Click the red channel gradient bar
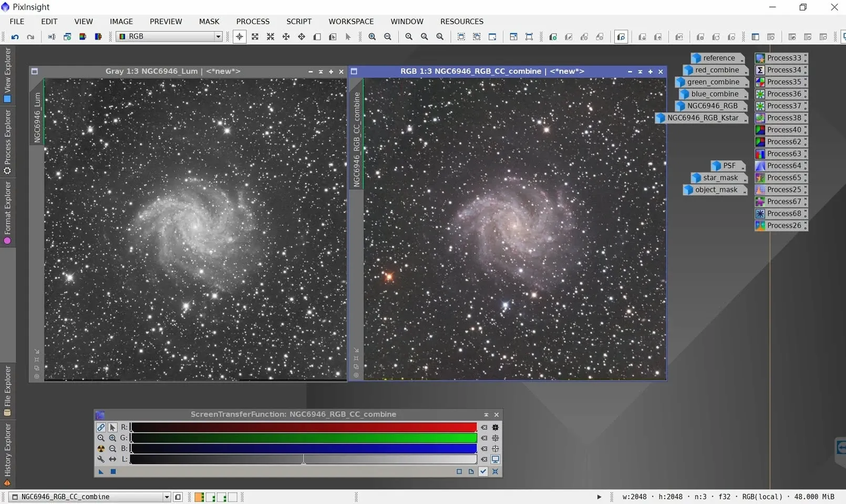 (304, 427)
